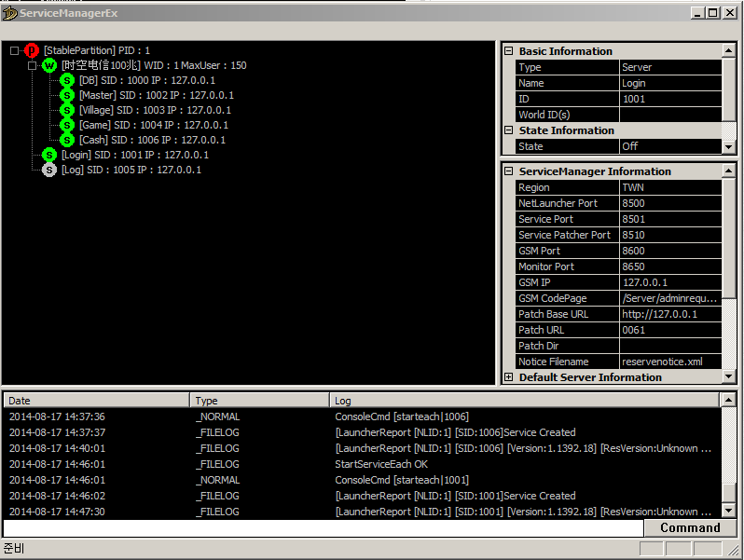Click the green S icon beside DB
Screen dimensions: 744x560
pyautogui.click(x=67, y=80)
